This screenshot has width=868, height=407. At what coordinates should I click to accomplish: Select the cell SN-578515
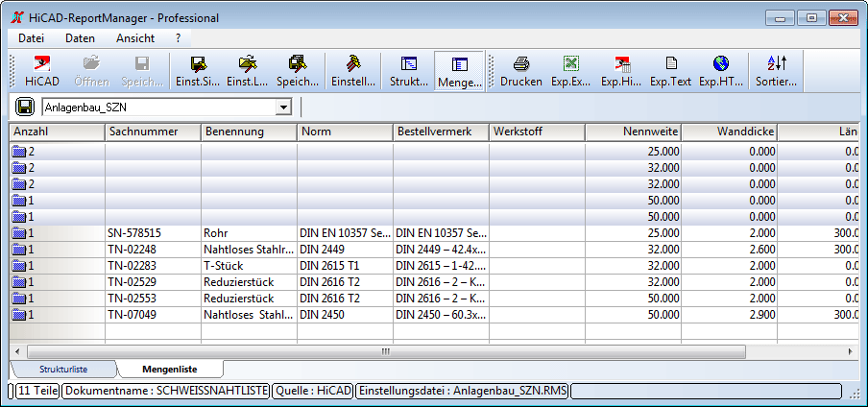pos(153,233)
